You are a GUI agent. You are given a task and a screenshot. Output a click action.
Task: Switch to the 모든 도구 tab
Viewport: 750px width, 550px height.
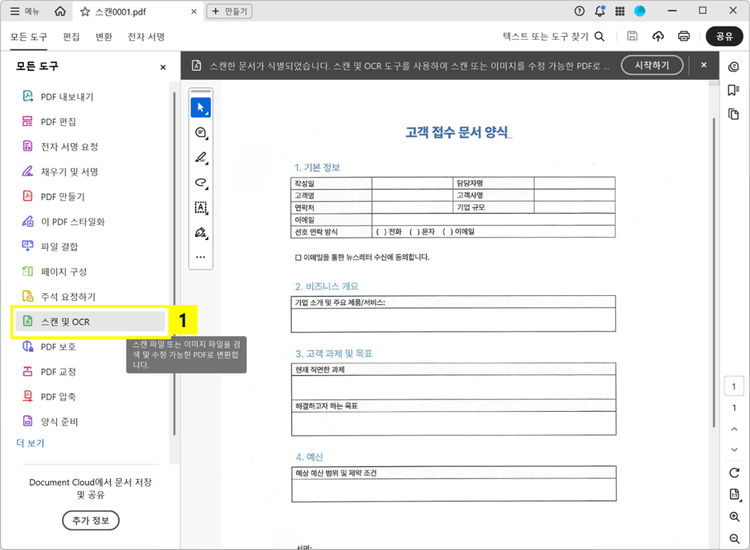[x=29, y=37]
